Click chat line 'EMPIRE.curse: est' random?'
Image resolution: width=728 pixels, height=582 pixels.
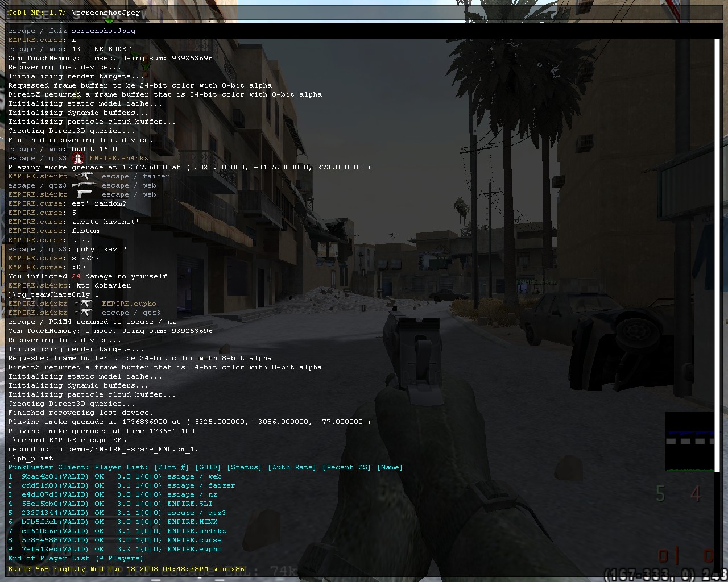coord(67,203)
